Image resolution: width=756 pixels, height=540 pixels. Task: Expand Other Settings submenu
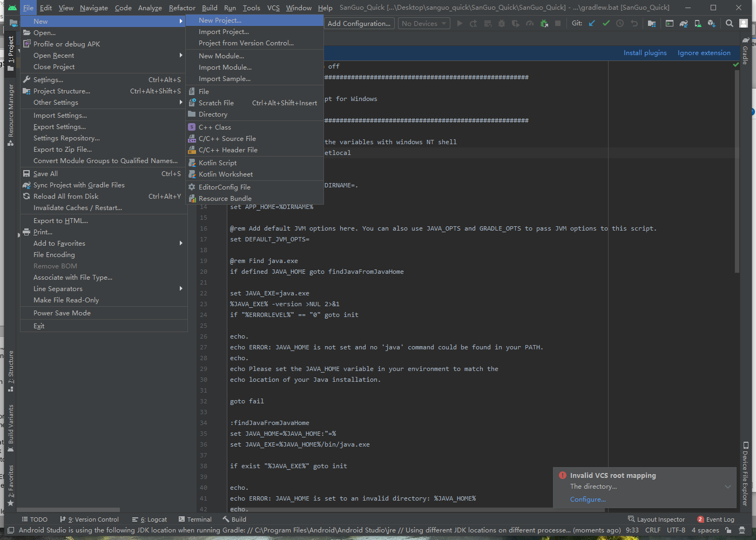(x=181, y=103)
